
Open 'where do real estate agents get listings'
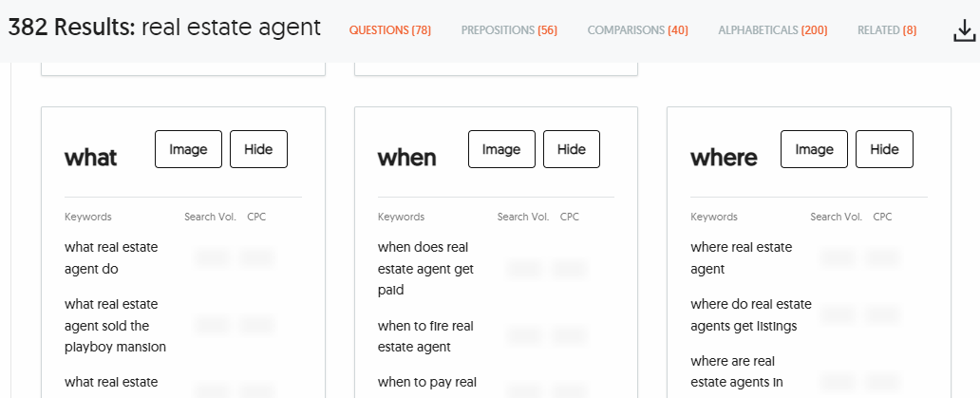(750, 314)
